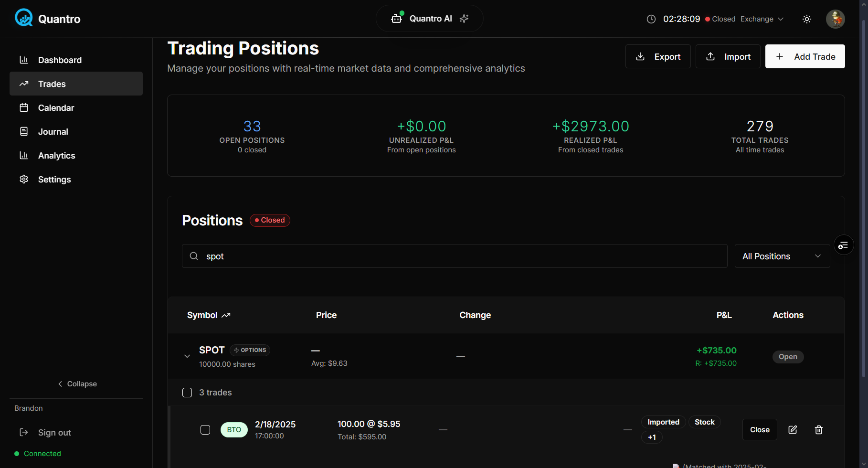This screenshot has height=468, width=868.
Task: Click the page vertical scrollbar
Action: (x=863, y=198)
